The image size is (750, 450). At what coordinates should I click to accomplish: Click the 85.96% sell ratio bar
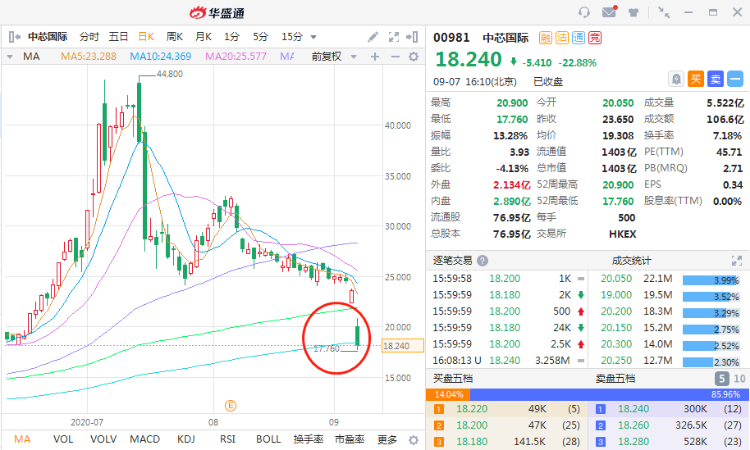point(610,395)
